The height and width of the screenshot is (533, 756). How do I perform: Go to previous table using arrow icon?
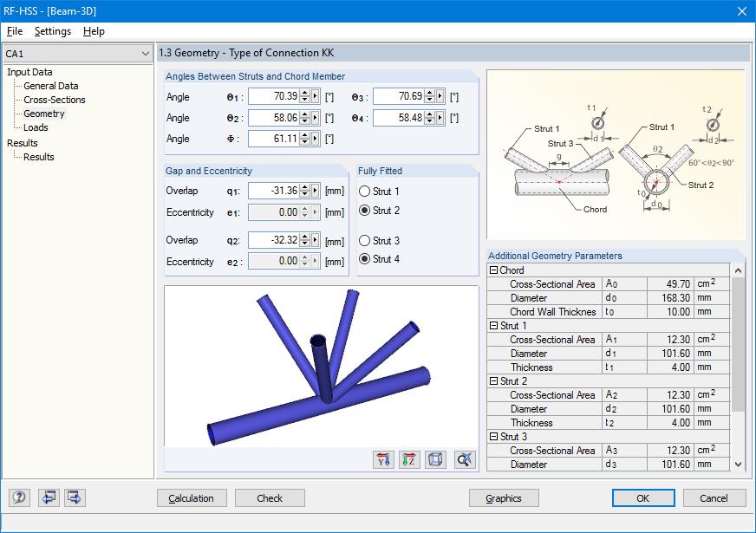coord(49,497)
